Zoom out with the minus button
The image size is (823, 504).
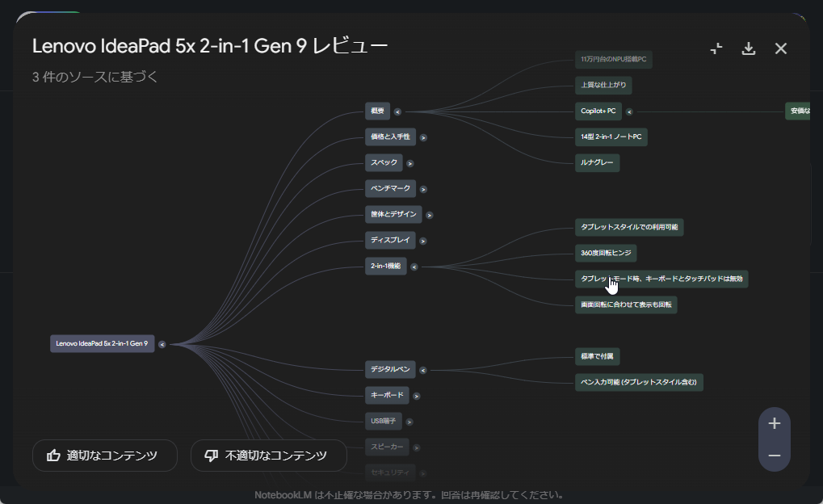pyautogui.click(x=775, y=456)
